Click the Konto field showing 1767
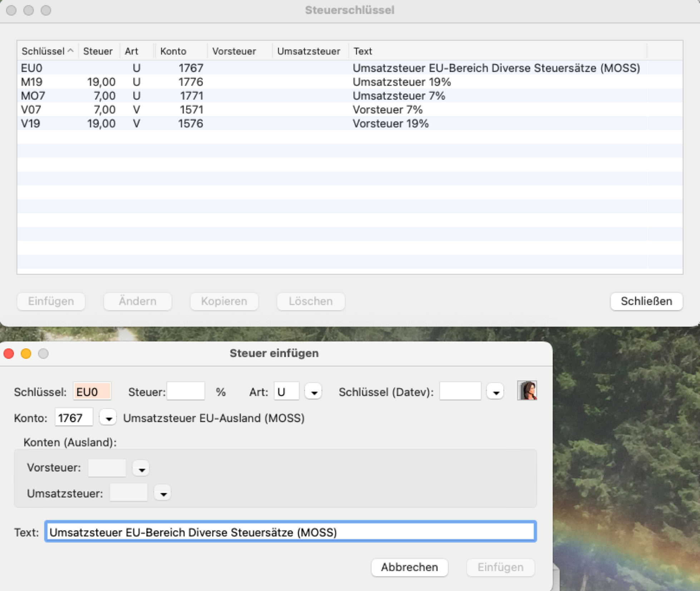 [74, 418]
